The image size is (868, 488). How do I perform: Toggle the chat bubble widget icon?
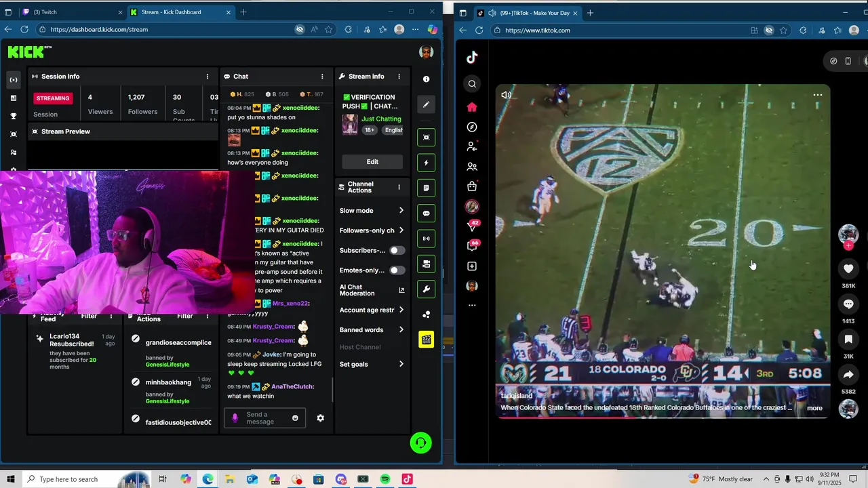point(426,213)
